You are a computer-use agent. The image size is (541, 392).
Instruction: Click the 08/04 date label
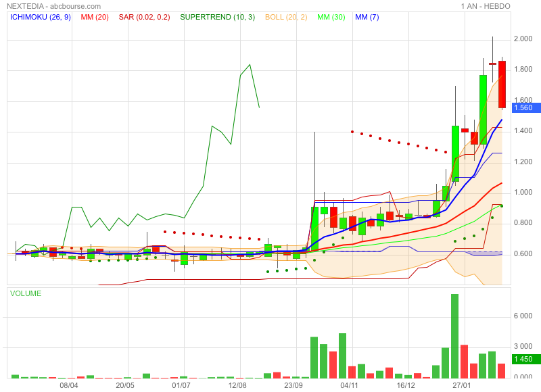[69, 385]
